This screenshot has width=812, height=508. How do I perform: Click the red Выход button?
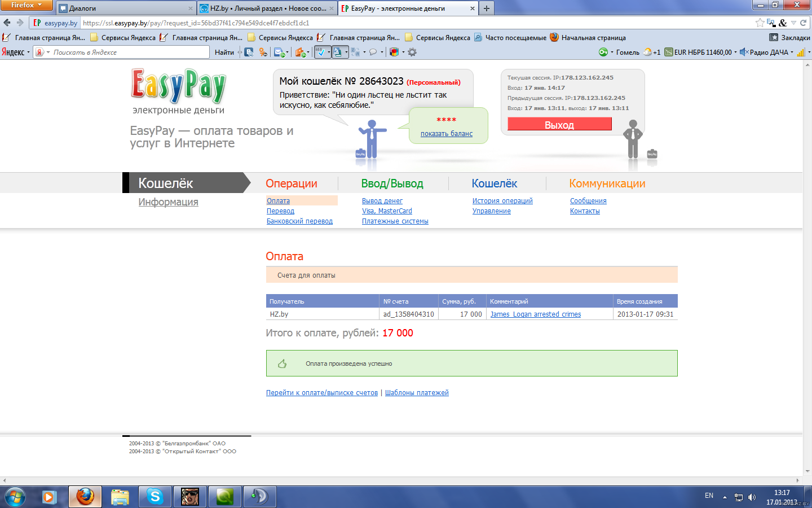point(559,124)
